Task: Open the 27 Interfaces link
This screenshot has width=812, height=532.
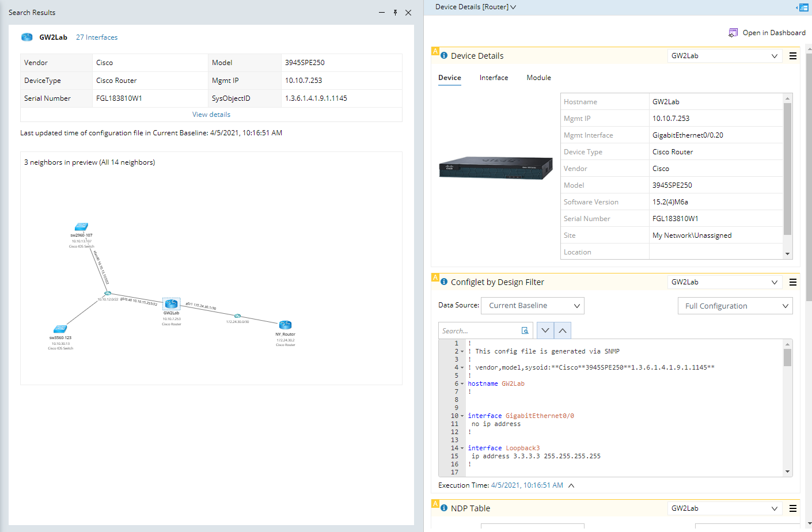Action: click(x=97, y=37)
